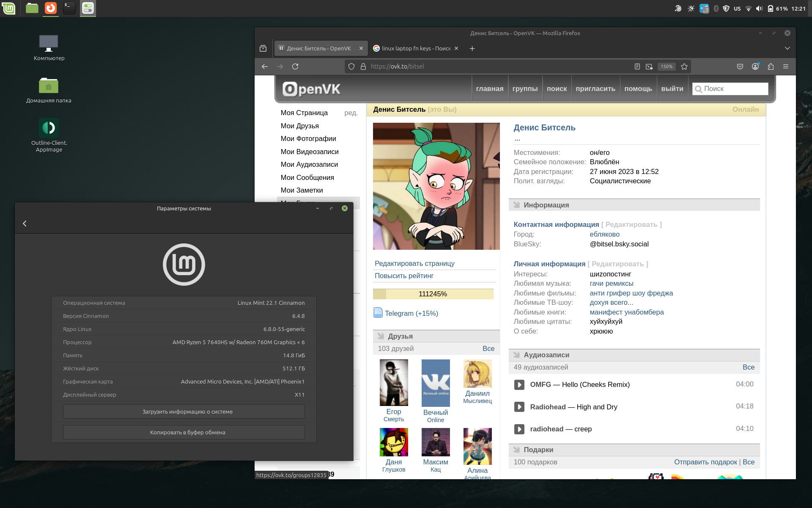
Task: Click Firefox account profile icon
Action: (x=755, y=66)
